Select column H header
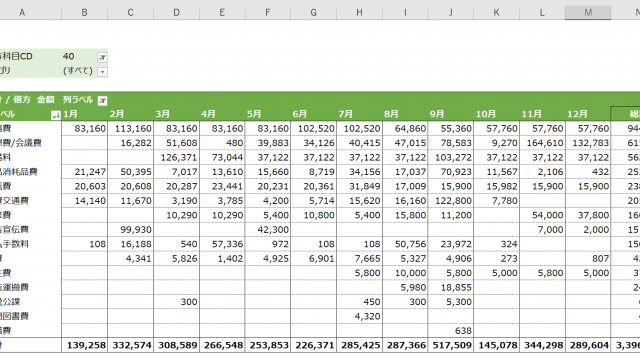Viewport: 640px width, 360px height. pyautogui.click(x=359, y=13)
